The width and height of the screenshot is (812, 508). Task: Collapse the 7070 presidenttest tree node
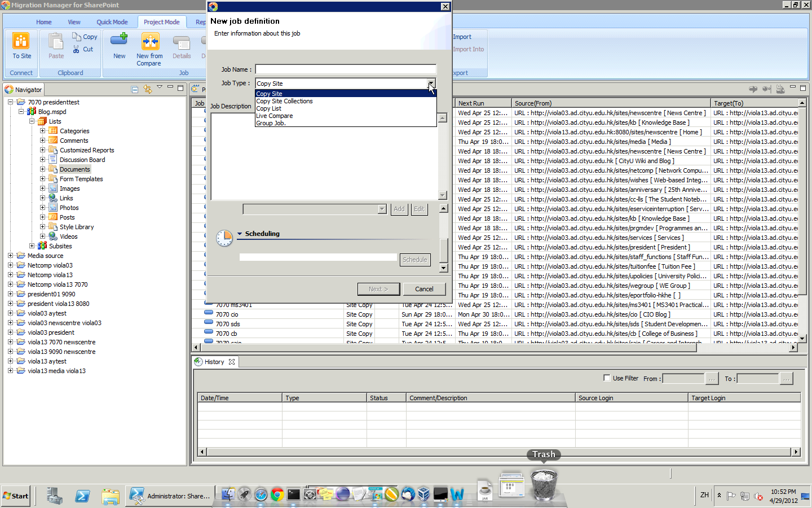click(x=11, y=102)
